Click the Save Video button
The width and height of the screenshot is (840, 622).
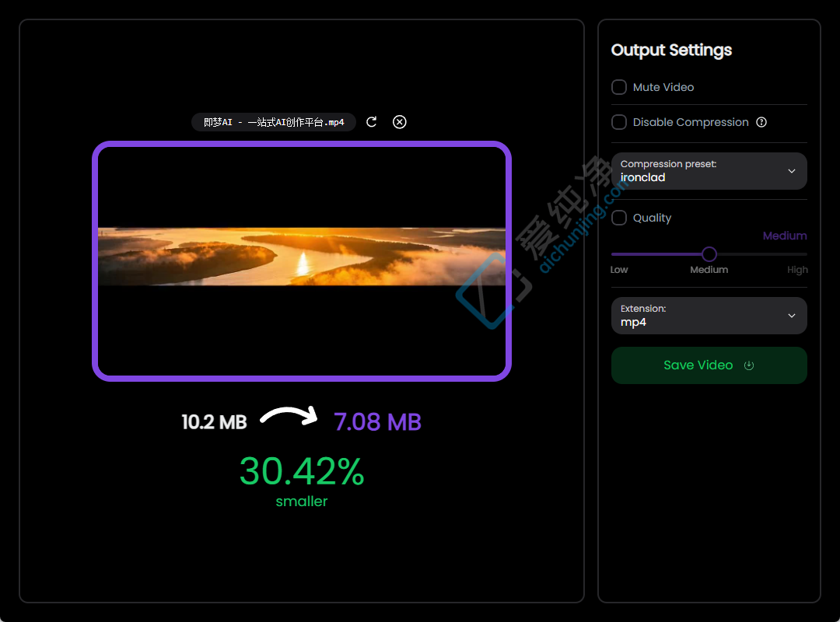[x=709, y=365]
